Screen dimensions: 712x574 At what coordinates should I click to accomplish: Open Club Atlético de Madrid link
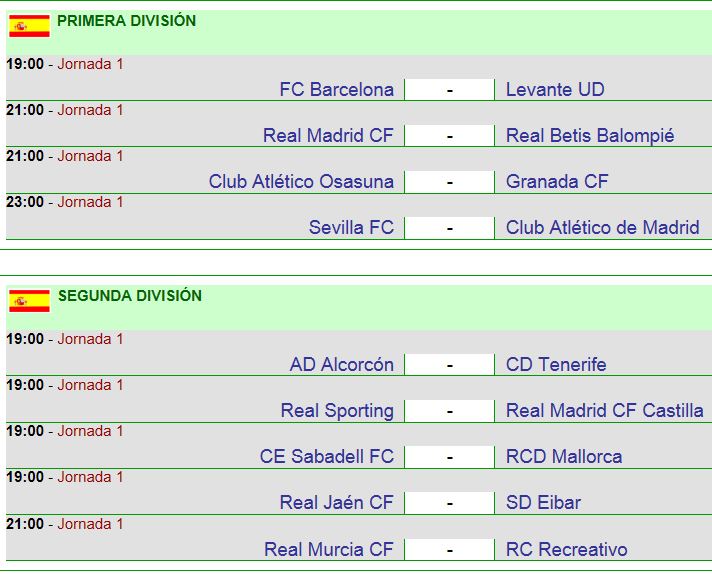pos(603,228)
